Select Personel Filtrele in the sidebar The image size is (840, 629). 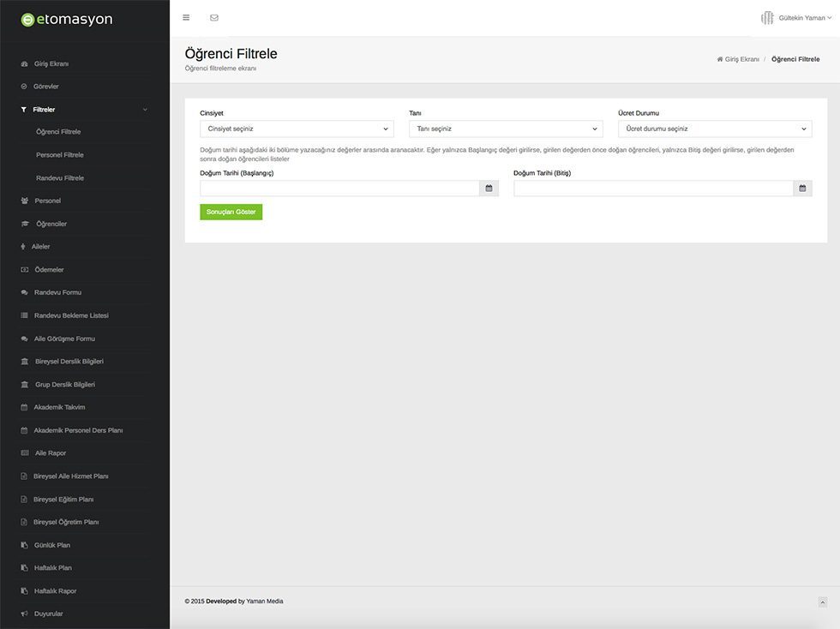point(60,155)
